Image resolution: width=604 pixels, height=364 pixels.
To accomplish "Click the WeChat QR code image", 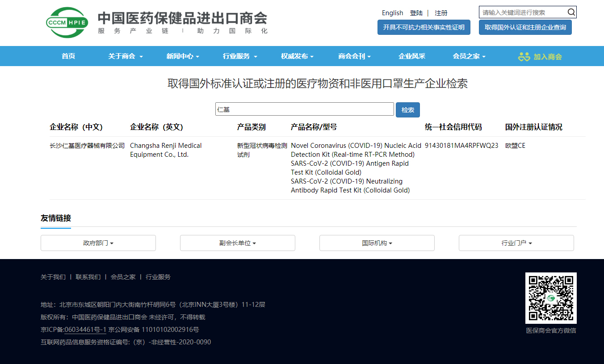I will [x=551, y=298].
